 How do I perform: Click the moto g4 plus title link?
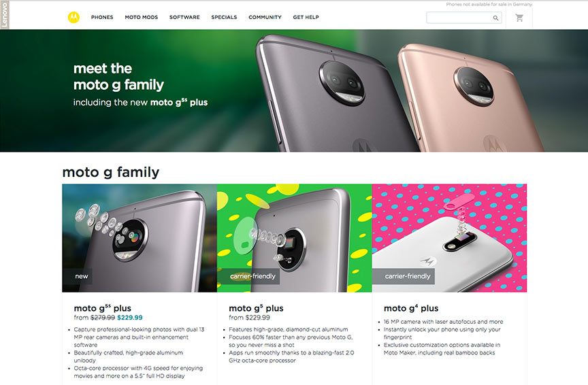pyautogui.click(x=411, y=308)
